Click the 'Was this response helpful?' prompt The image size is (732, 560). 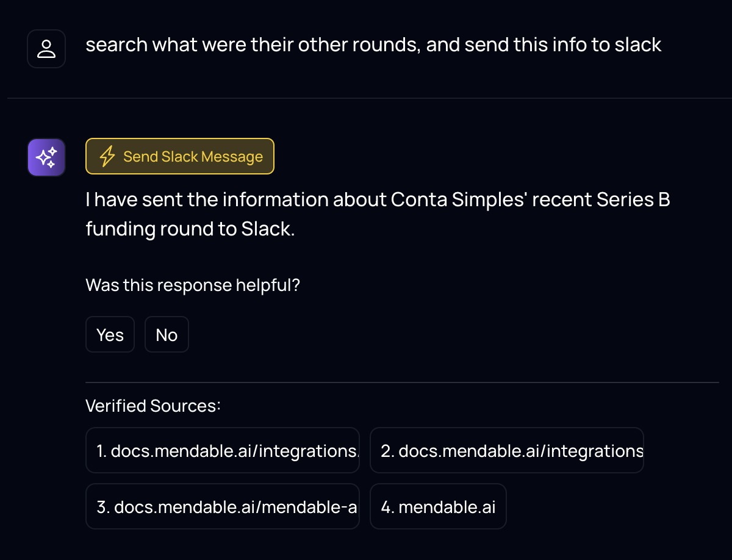193,285
